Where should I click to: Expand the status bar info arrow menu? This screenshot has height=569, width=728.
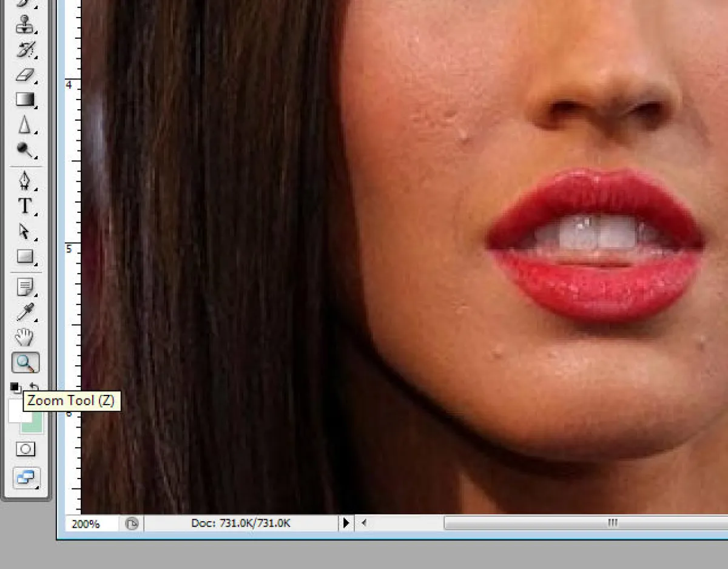coord(346,523)
